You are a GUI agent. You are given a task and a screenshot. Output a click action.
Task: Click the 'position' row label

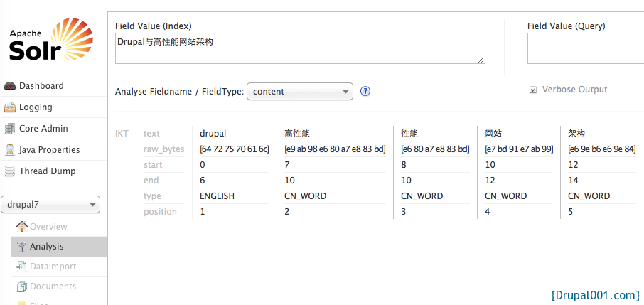click(160, 212)
